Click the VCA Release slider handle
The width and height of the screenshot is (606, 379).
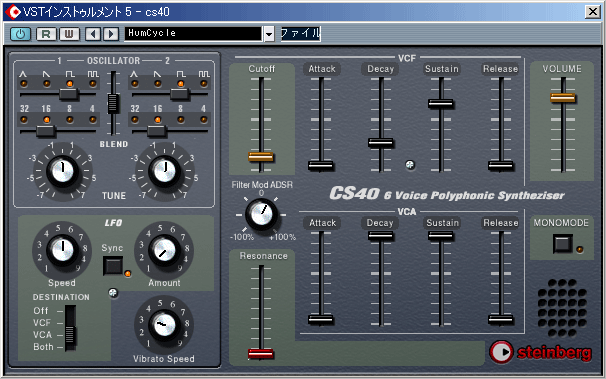501,320
